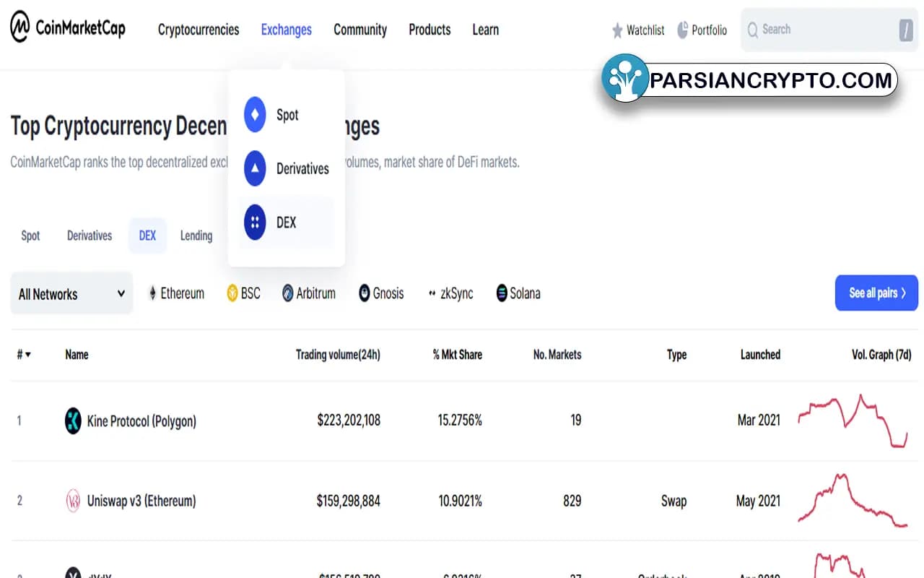Viewport: 924px width, 578px height.
Task: Sort by the Launched column header
Action: tap(760, 355)
